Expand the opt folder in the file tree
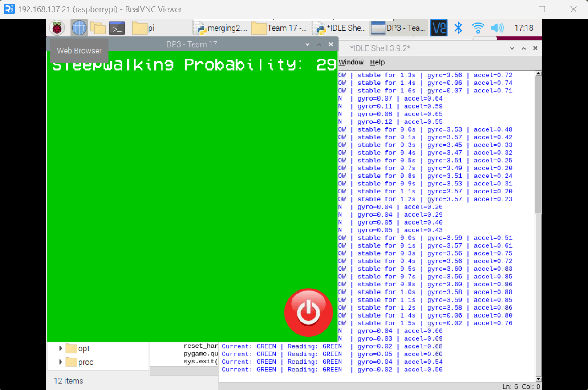 pos(61,349)
